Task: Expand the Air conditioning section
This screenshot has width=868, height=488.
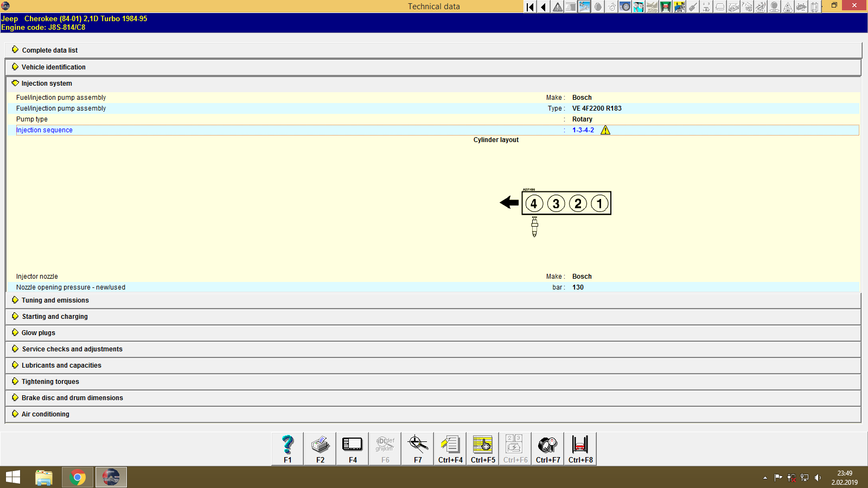Action: click(45, 414)
